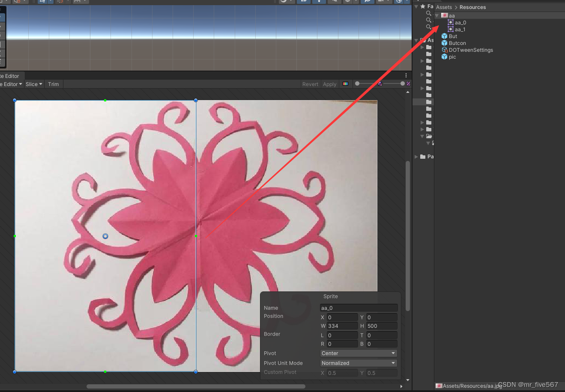This screenshot has width=565, height=392.
Task: Click the Trim button
Action: pos(53,84)
